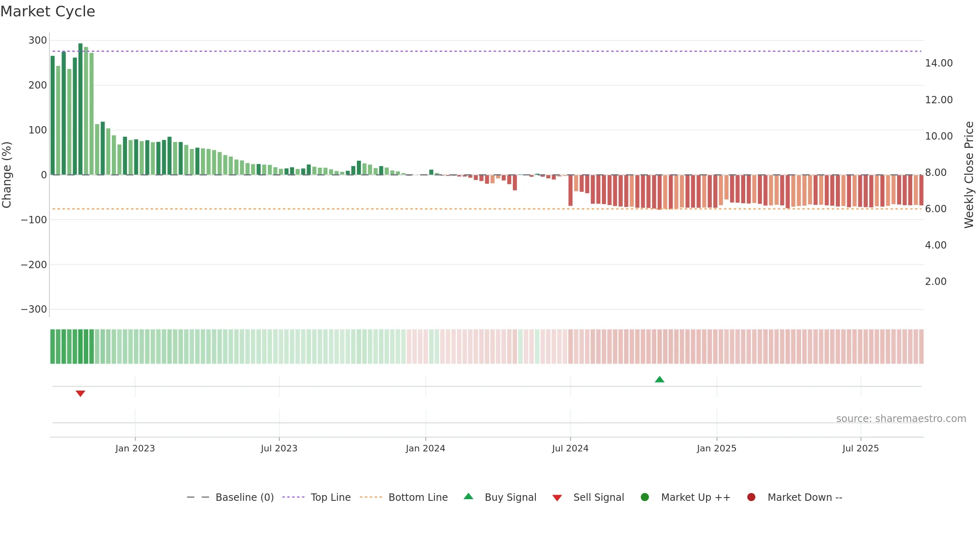The image size is (980, 551).
Task: Click the Weekly Close Price axis title
Action: [969, 175]
